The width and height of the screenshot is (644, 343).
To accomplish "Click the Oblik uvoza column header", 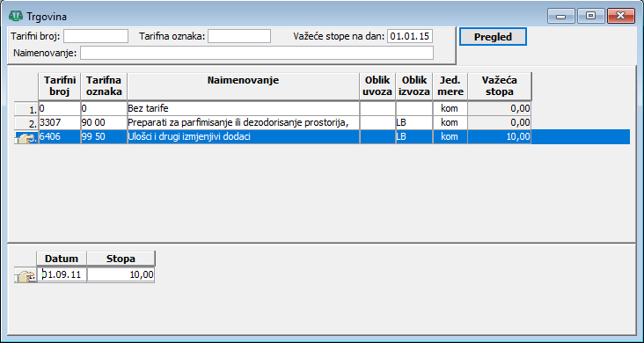I will (377, 86).
